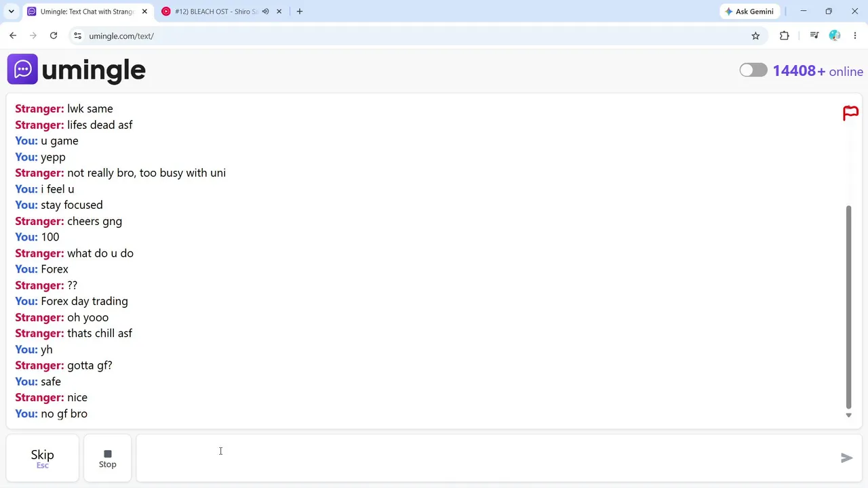Go back to the previous page
The height and width of the screenshot is (488, 868).
click(x=13, y=36)
